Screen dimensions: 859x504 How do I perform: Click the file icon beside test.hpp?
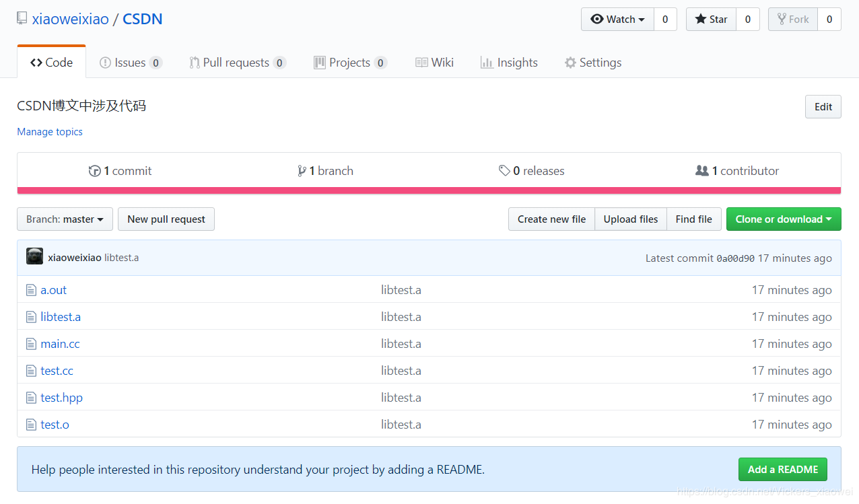tap(31, 398)
